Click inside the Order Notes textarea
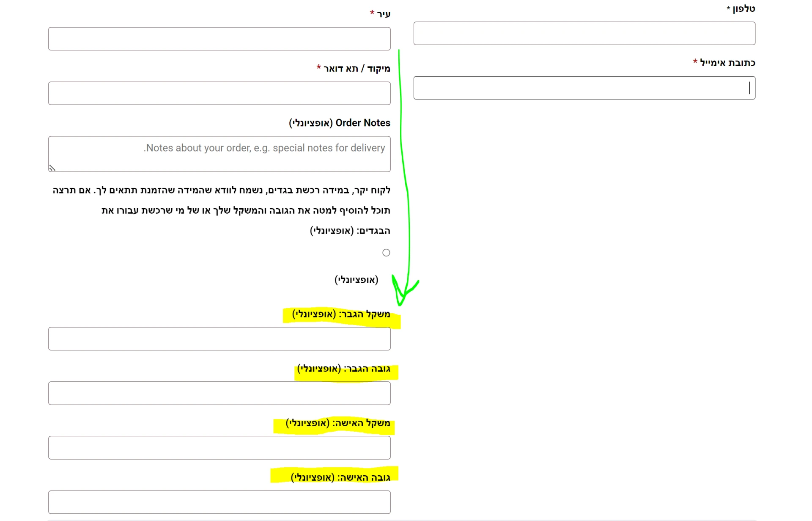The image size is (812, 521). pyautogui.click(x=219, y=154)
